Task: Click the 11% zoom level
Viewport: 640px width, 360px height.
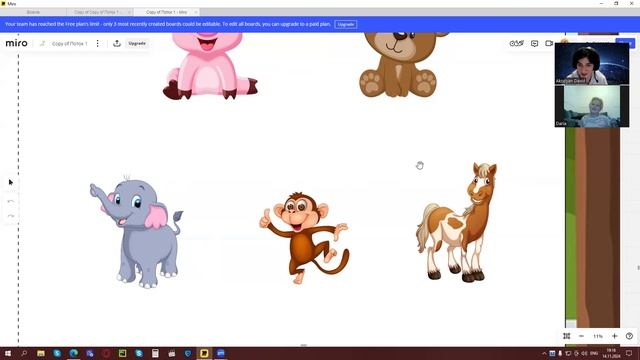Action: 598,336
